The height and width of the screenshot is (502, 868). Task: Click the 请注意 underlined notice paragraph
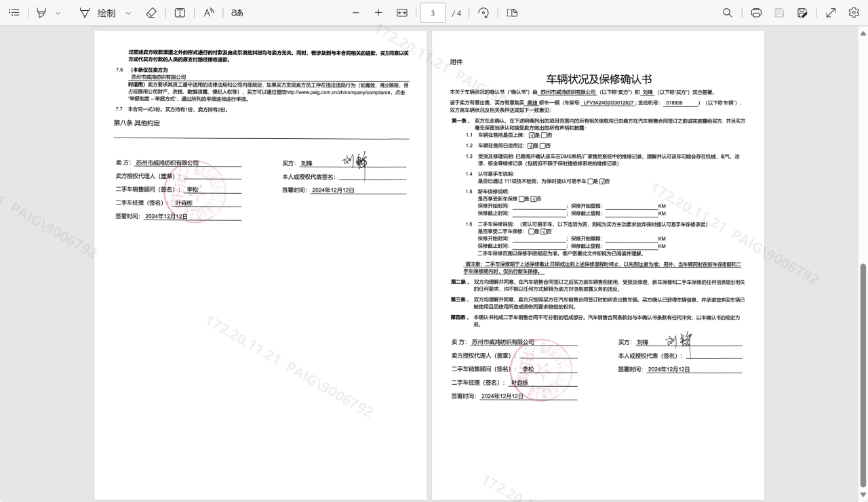tap(602, 268)
